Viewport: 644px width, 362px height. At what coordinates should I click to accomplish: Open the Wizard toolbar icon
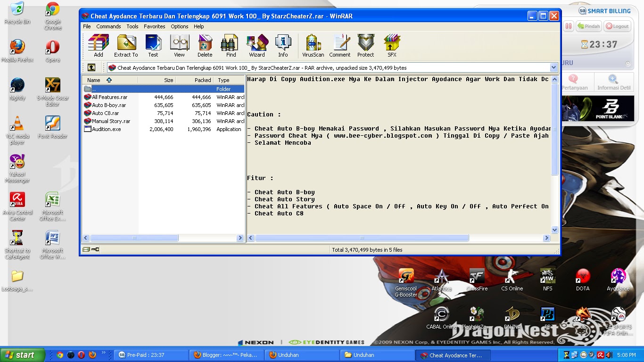click(x=257, y=46)
